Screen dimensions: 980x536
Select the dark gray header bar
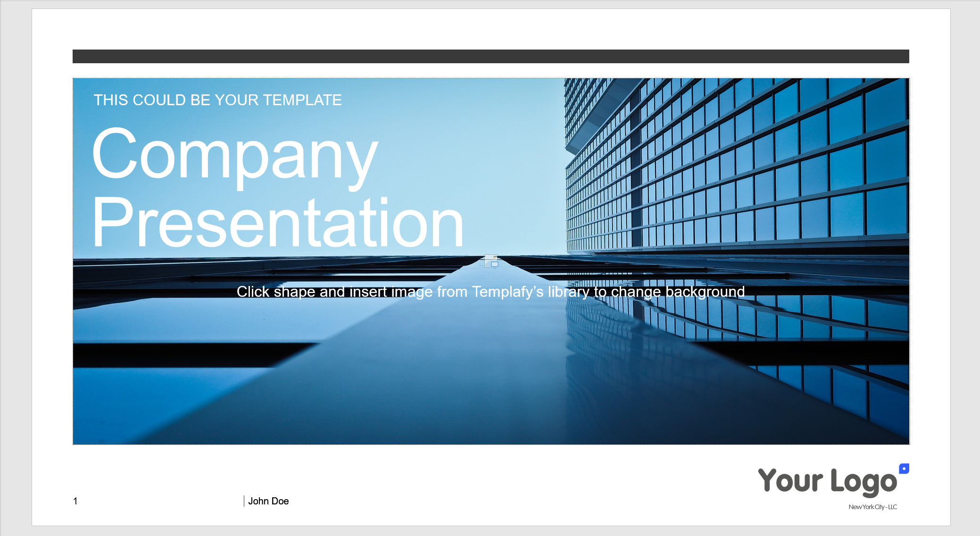tap(490, 56)
